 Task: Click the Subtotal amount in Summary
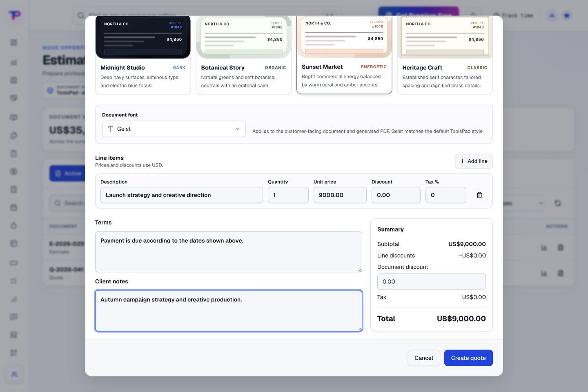(467, 244)
